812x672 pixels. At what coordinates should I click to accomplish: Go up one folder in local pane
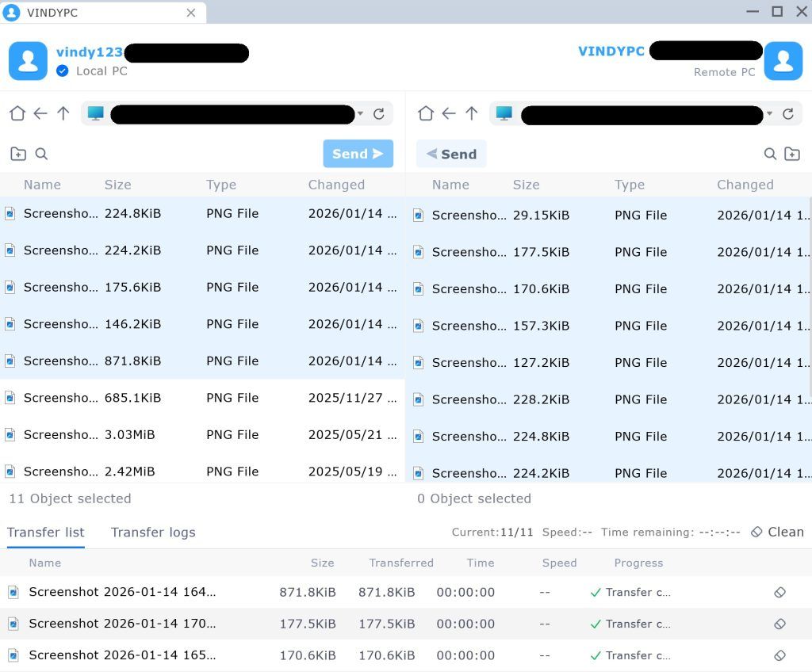[x=63, y=113]
